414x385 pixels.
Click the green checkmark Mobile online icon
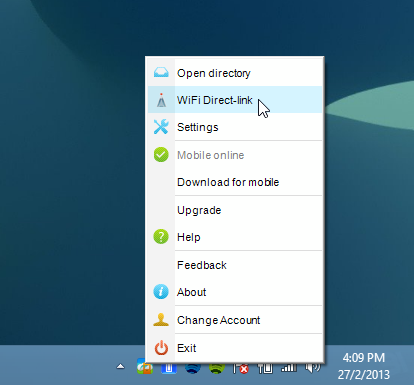click(x=161, y=155)
